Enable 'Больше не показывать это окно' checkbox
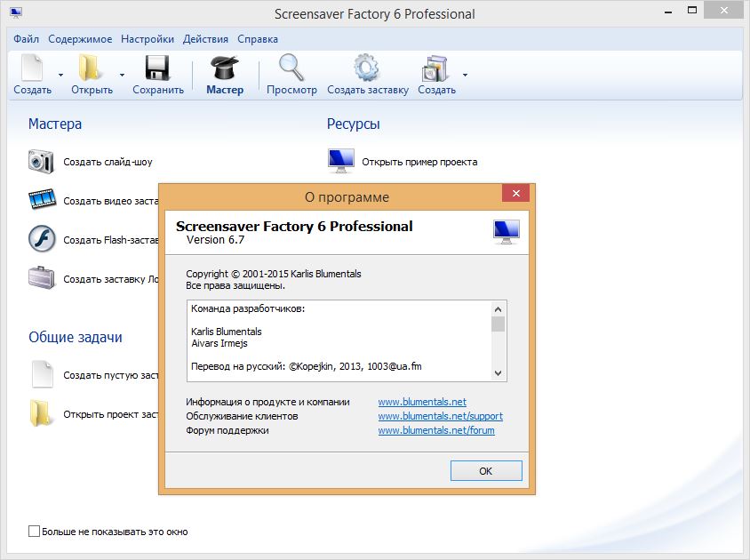The image size is (750, 560). pos(35,532)
